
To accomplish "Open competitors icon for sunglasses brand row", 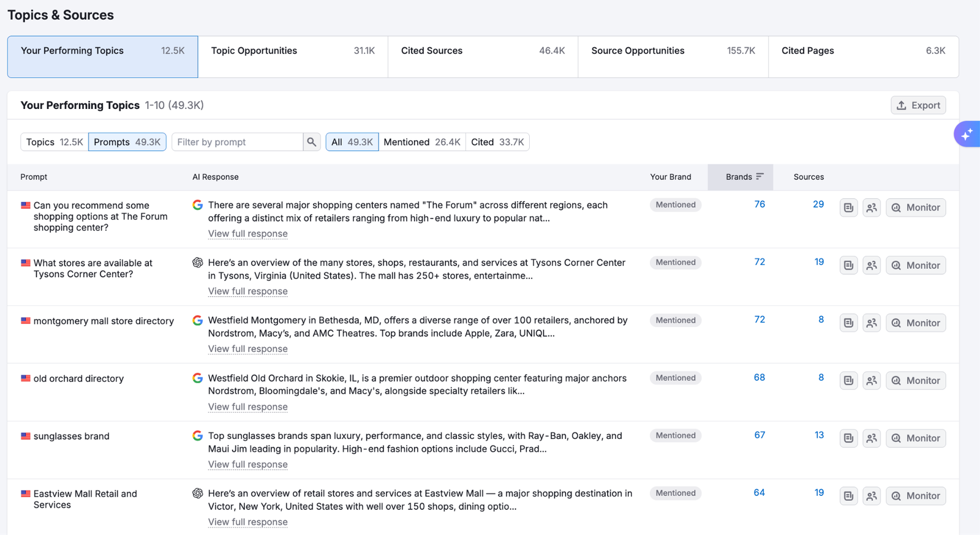I will tap(872, 438).
